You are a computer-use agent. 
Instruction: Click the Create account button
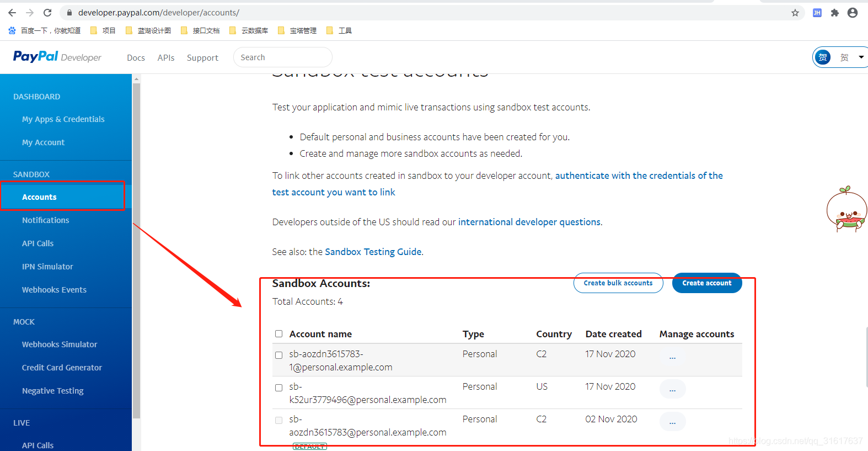click(x=707, y=283)
